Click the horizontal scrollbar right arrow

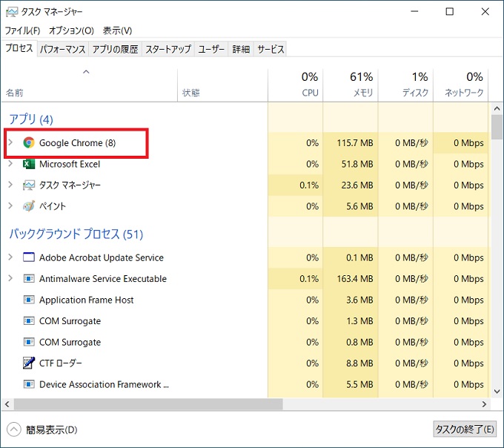coord(484,404)
